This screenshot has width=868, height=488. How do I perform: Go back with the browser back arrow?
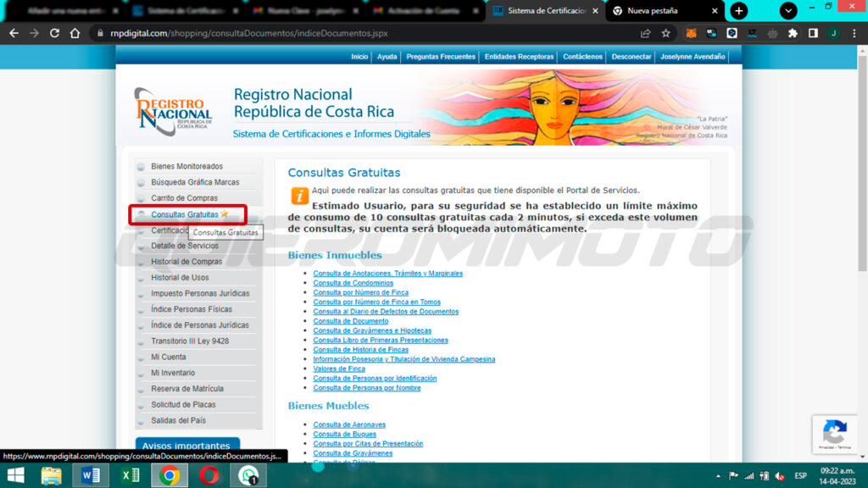point(14,33)
